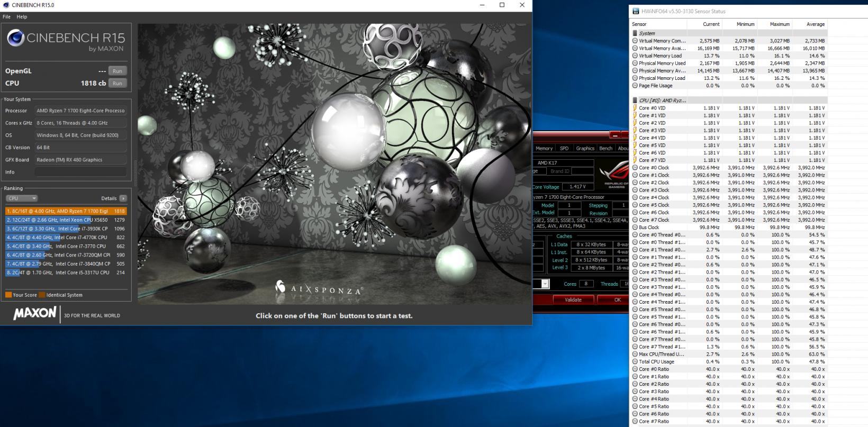The height and width of the screenshot is (427, 868).
Task: Click the Page File Usage sensor icon
Action: click(635, 86)
